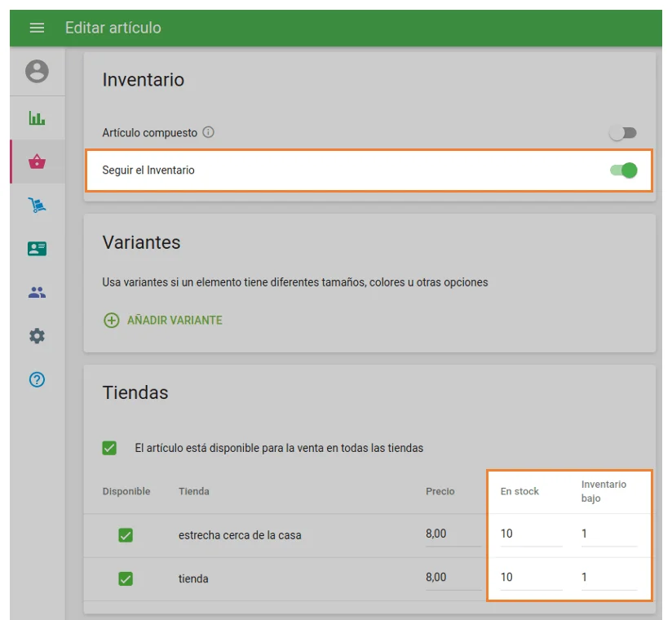Edit Inventario bajo for estrecha cerca de la casa
Screen dimensions: 672x620
click(609, 534)
